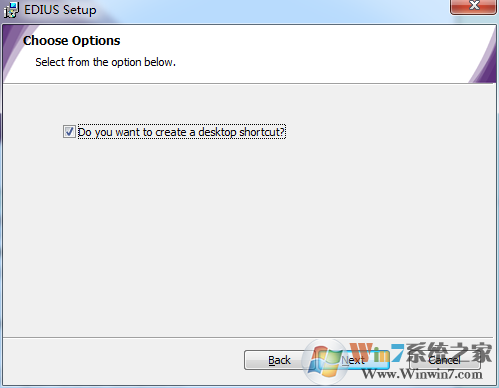Click the 'EDIUS Setup' title bar text

(x=60, y=10)
